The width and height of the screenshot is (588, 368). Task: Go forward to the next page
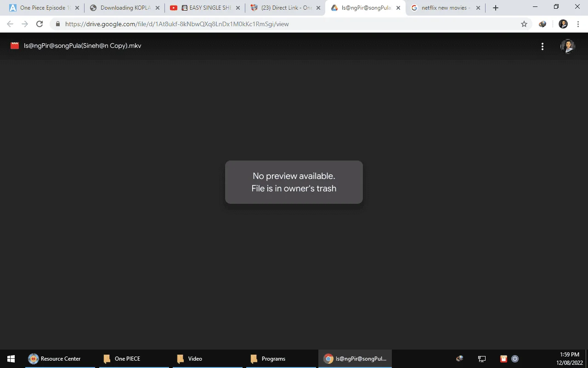pos(25,24)
